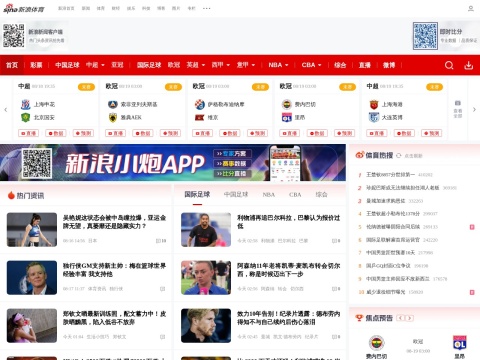Click 里昂 crest in match card
The image size is (480, 360).
coord(287,117)
